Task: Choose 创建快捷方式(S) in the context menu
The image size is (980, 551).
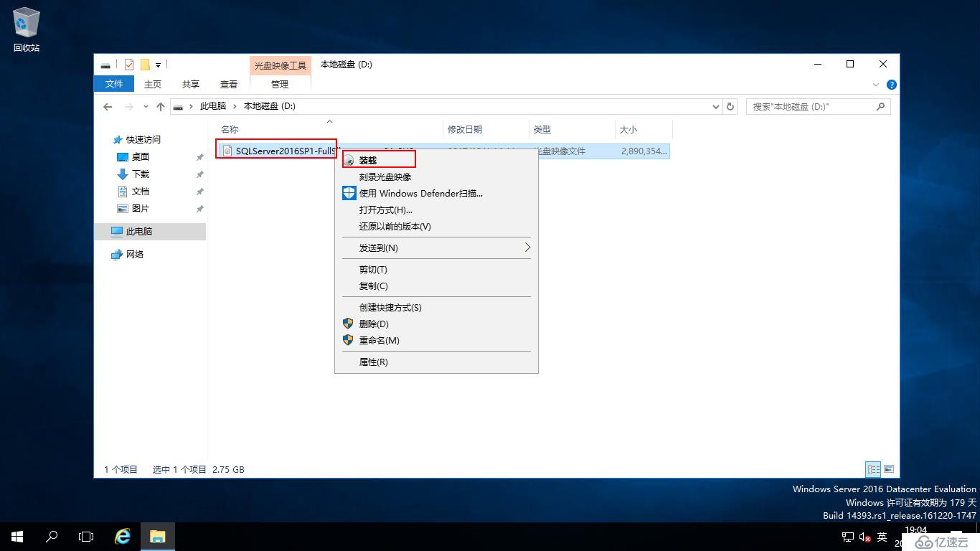Action: point(436,308)
